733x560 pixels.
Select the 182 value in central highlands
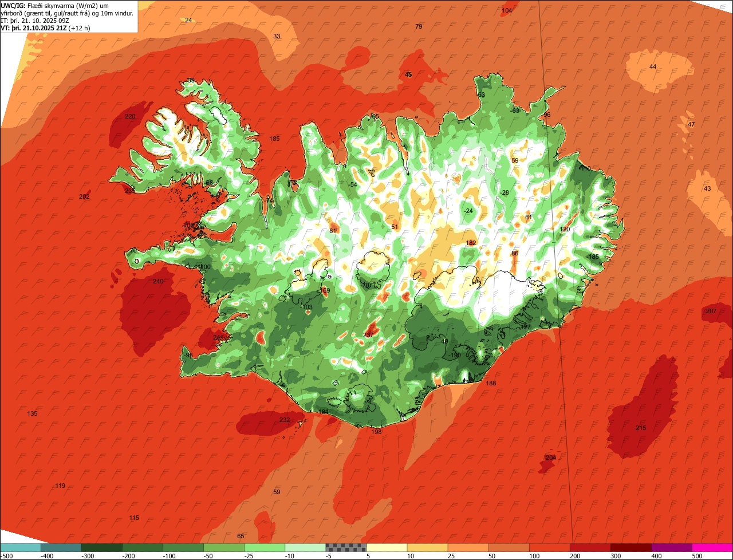[471, 243]
